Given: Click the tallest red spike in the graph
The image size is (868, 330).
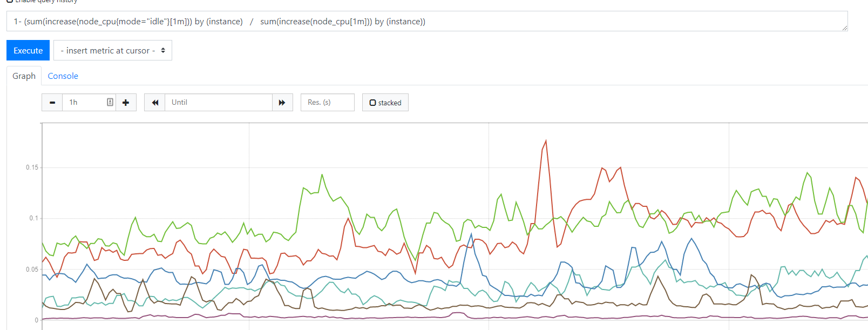Looking at the screenshot, I should [x=546, y=142].
